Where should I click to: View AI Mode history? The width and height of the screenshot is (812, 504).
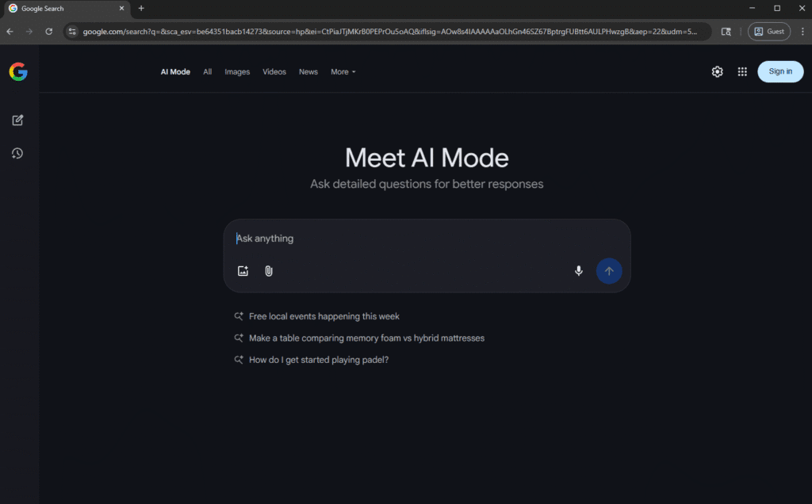tap(17, 153)
